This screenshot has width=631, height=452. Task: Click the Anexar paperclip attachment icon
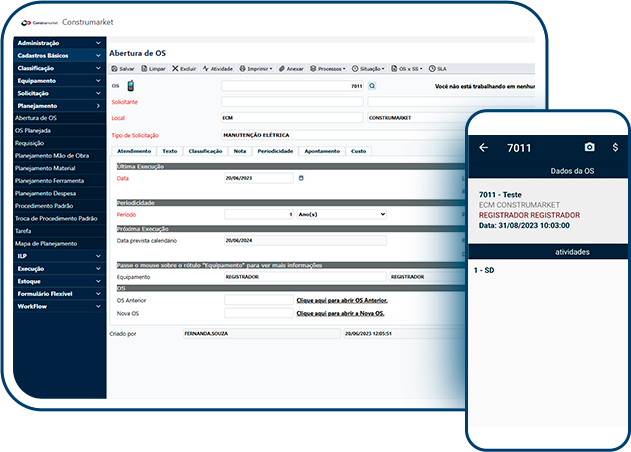[x=283, y=69]
